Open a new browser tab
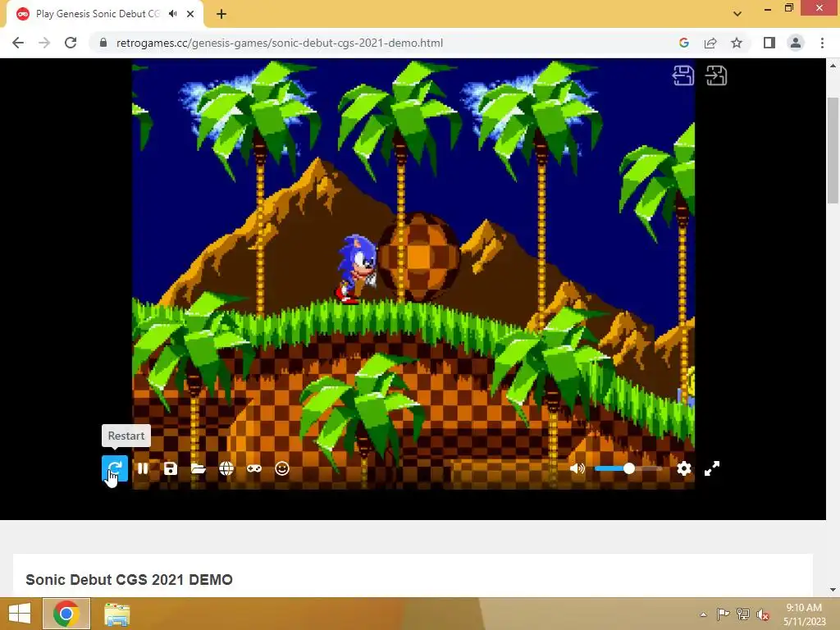The image size is (840, 630). coord(221,14)
